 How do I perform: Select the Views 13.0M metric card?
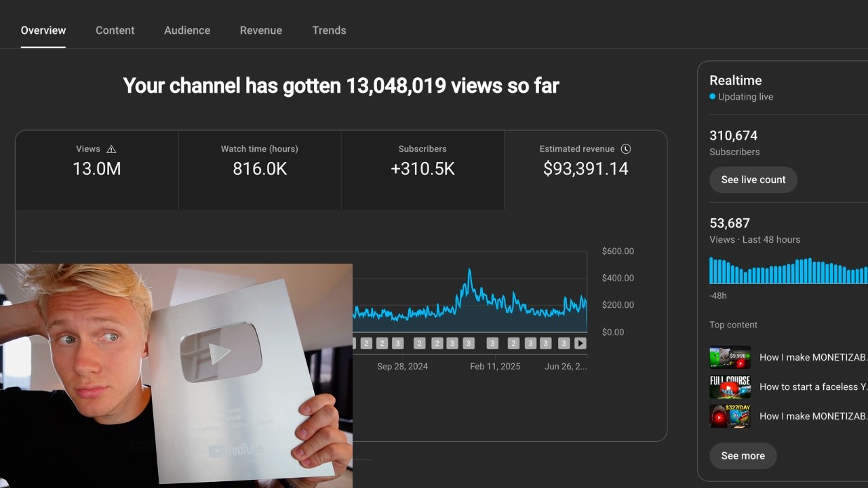[x=97, y=170]
